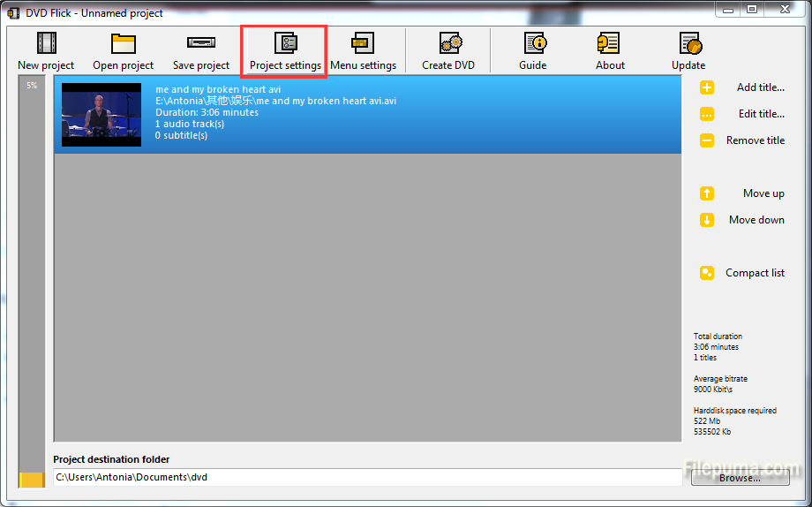Image resolution: width=812 pixels, height=507 pixels.
Task: Move the selected title down
Action: 756,220
